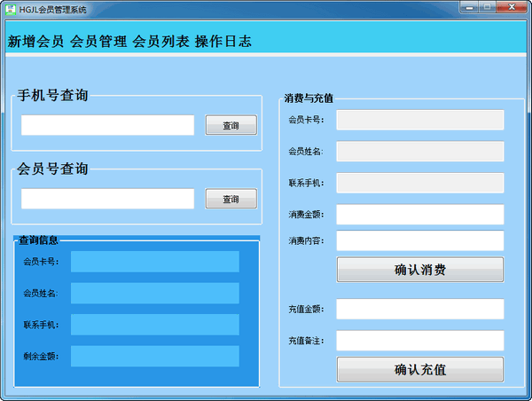Click the 手机号查询 input box
Screen dimensions: 532x401
(x=107, y=125)
